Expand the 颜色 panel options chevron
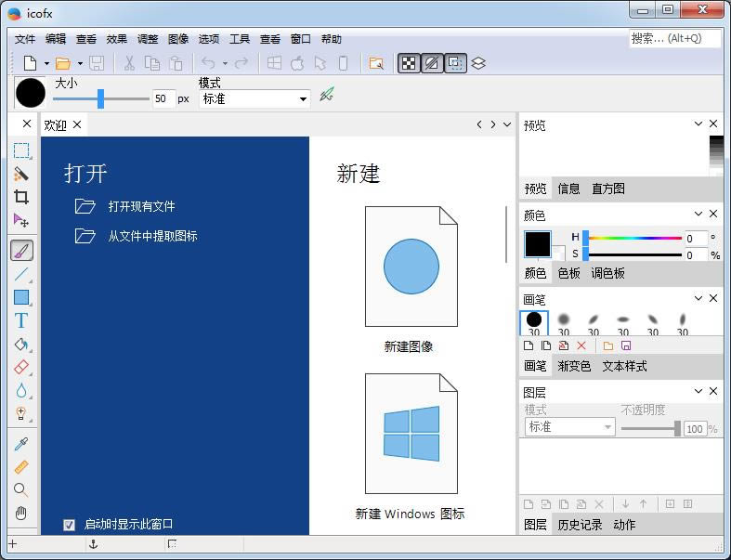Image resolution: width=731 pixels, height=560 pixels. pos(698,214)
